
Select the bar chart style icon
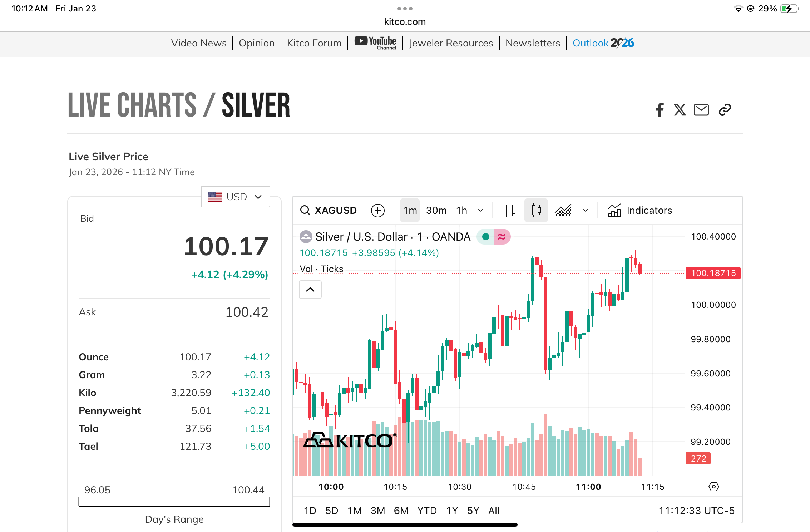(x=509, y=211)
